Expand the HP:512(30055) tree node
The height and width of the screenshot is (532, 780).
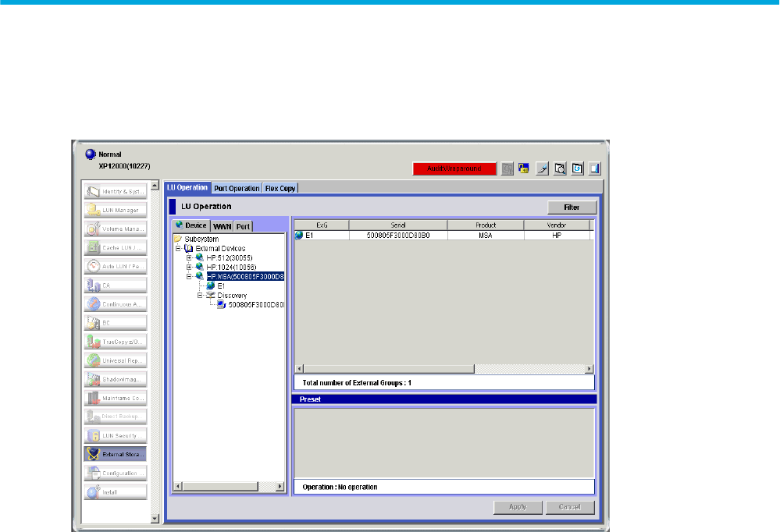tap(189, 257)
